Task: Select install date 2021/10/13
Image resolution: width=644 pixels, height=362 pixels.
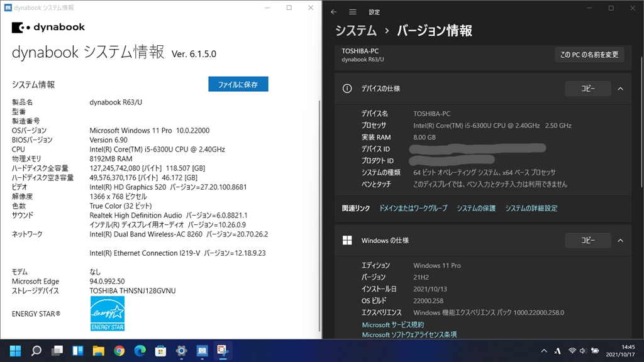Action: tap(430, 289)
